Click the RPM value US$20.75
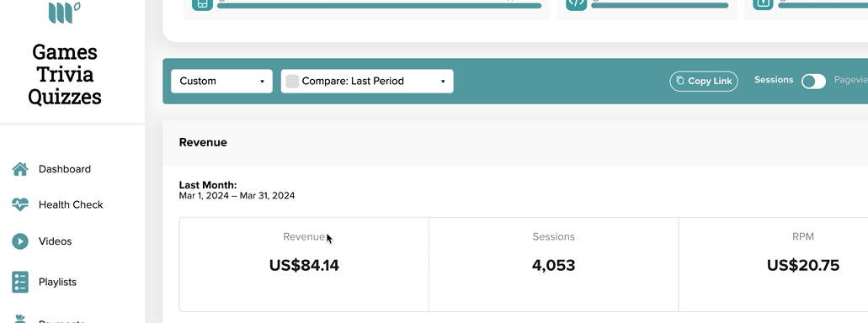The height and width of the screenshot is (323, 868). 802,266
